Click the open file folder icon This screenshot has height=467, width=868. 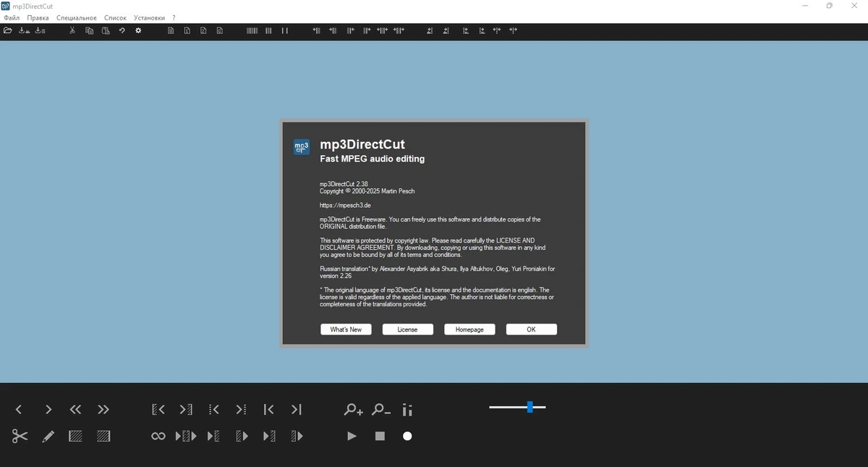coord(8,30)
